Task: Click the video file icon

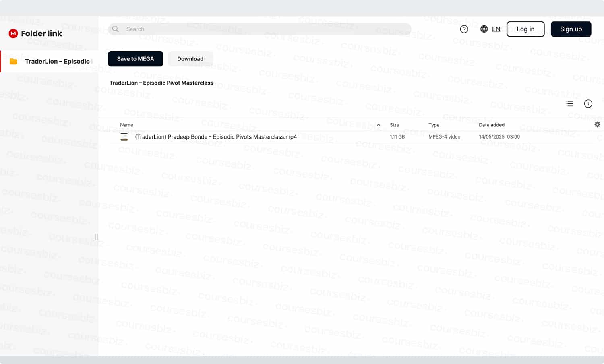Action: coord(124,137)
